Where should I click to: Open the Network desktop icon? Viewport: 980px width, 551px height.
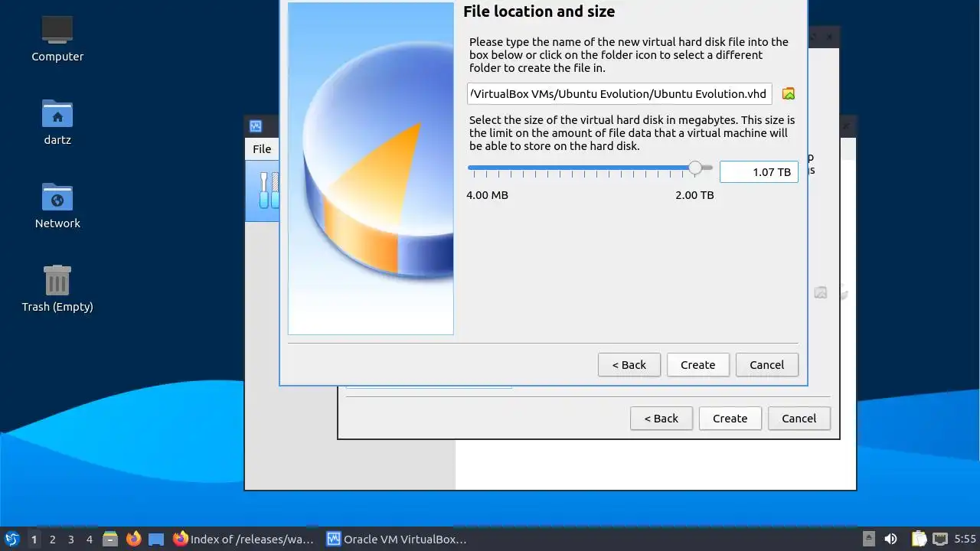(57, 206)
